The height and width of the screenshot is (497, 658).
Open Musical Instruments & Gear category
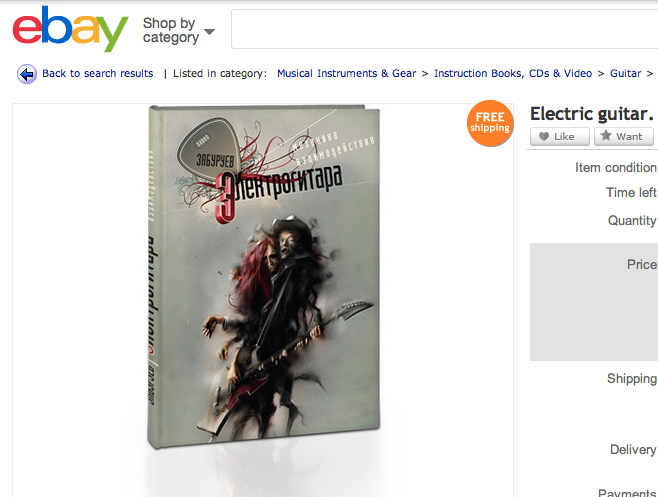[x=347, y=73]
